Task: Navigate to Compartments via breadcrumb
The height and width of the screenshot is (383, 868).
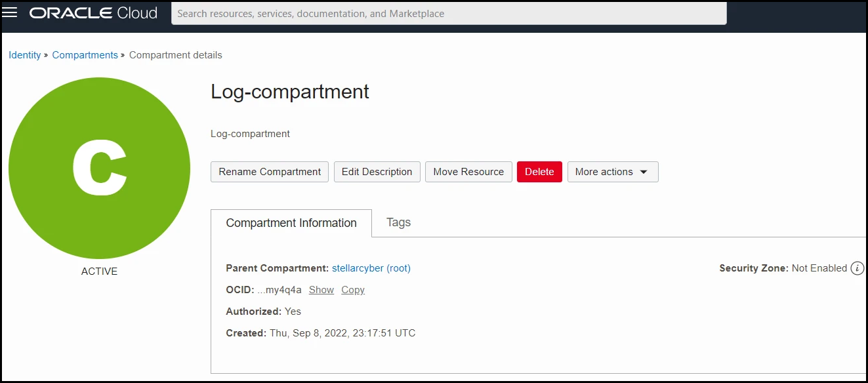Action: click(85, 55)
